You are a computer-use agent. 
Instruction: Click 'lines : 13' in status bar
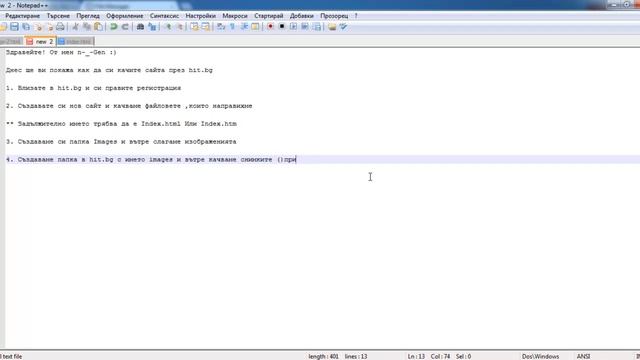coord(356,356)
